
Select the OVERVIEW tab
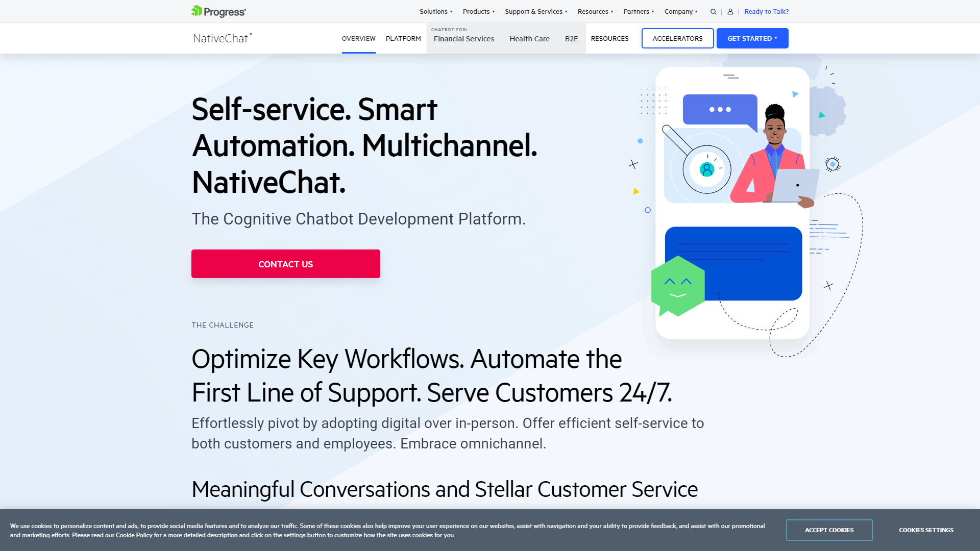[359, 38]
